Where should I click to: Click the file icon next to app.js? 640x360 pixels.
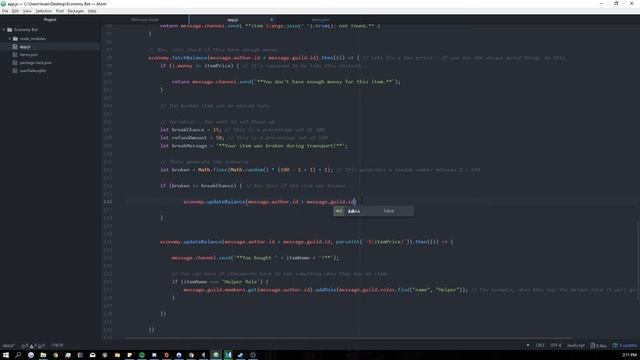click(15, 47)
